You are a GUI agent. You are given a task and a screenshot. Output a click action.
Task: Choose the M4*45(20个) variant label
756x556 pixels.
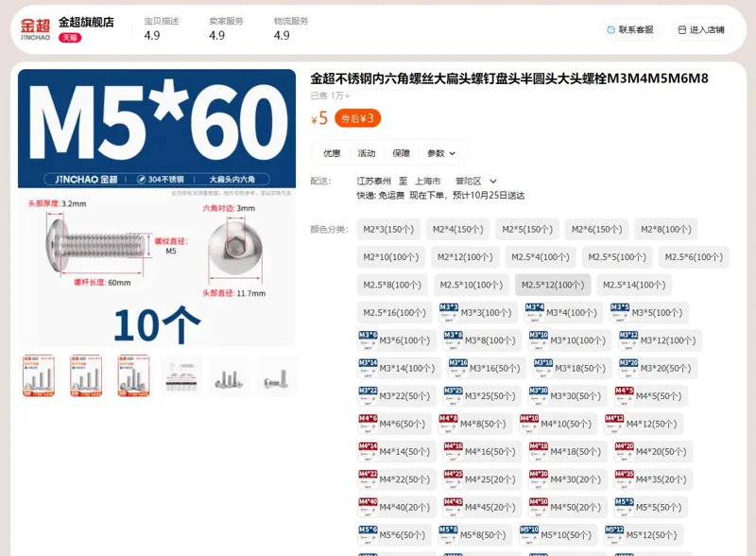click(490, 507)
